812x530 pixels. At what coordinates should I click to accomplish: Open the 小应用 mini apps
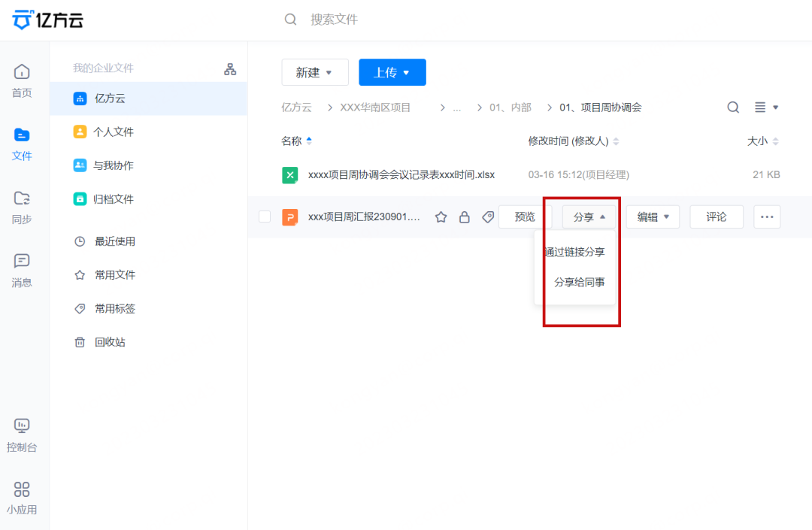pyautogui.click(x=22, y=498)
